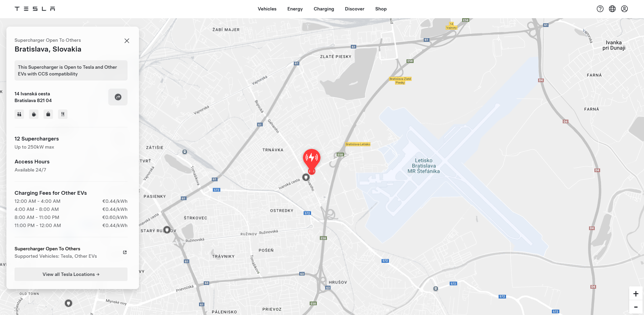The image size is (644, 315).
Task: Click the directions arrow button beside address
Action: point(118,97)
